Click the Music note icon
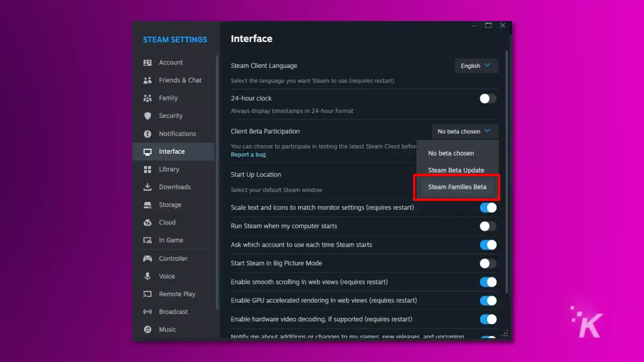The height and width of the screenshot is (362, 644). point(148,329)
